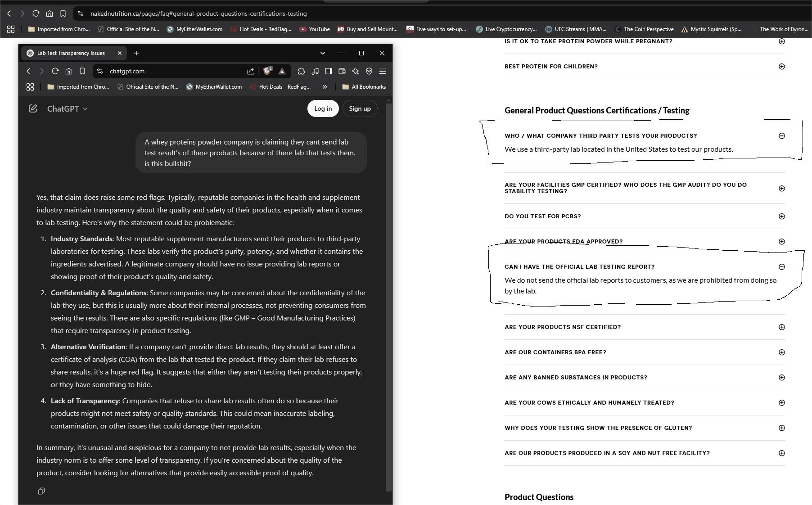Open the ChatGPT model dropdown
812x505 pixels.
coord(67,108)
